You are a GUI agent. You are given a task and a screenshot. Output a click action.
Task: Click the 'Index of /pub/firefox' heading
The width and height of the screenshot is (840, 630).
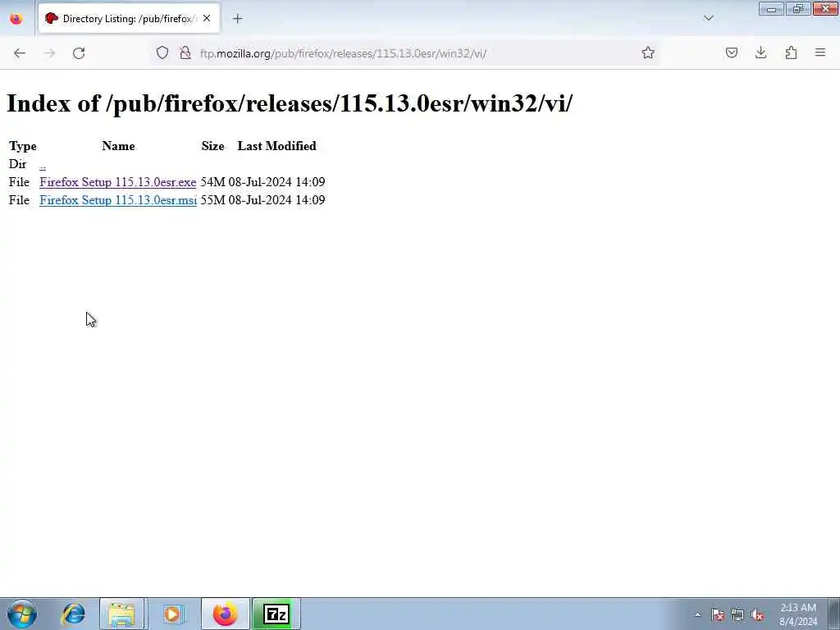(290, 103)
